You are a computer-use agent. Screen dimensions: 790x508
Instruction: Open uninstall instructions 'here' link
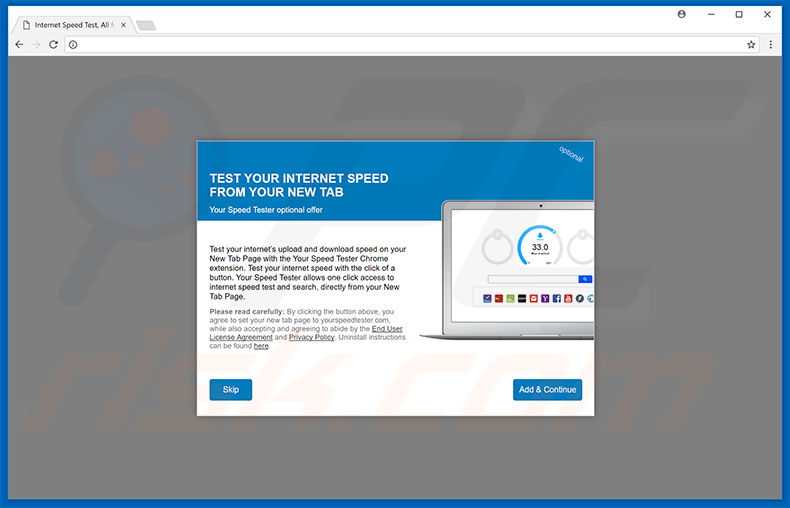261,346
